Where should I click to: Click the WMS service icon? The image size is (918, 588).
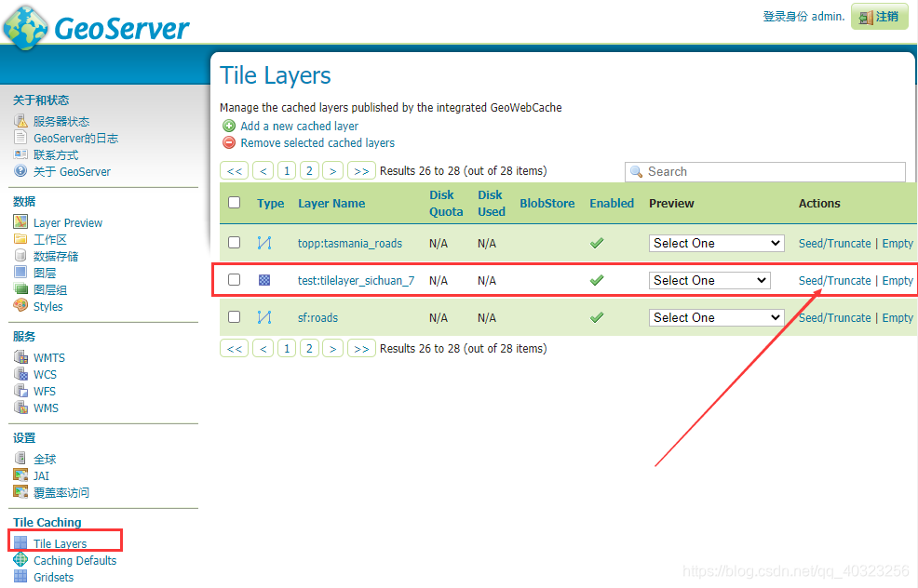click(20, 408)
